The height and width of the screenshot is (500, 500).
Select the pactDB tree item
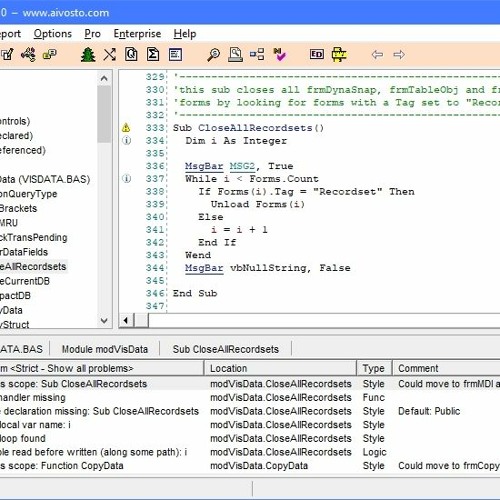point(15,296)
